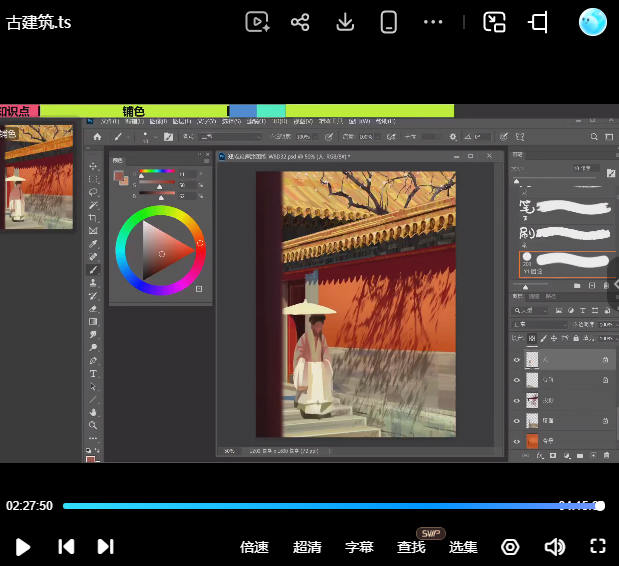Click the 倍速 playback speed button

pyautogui.click(x=254, y=547)
